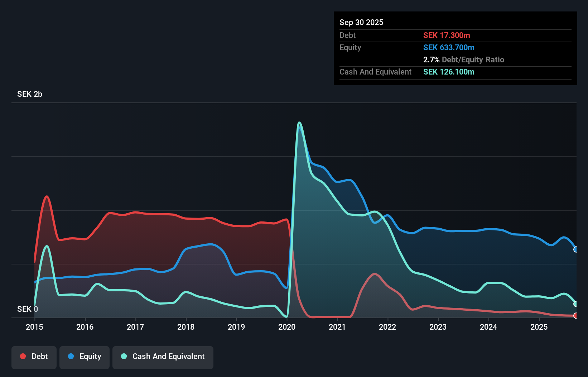Click the 2015 x-axis label
Viewport: 588px width, 377px height.
(34, 327)
